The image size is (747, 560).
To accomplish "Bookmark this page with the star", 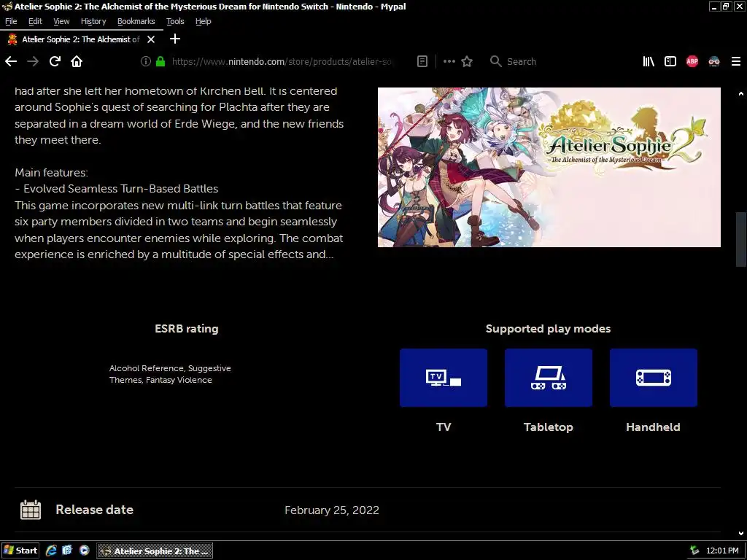I will click(x=467, y=61).
